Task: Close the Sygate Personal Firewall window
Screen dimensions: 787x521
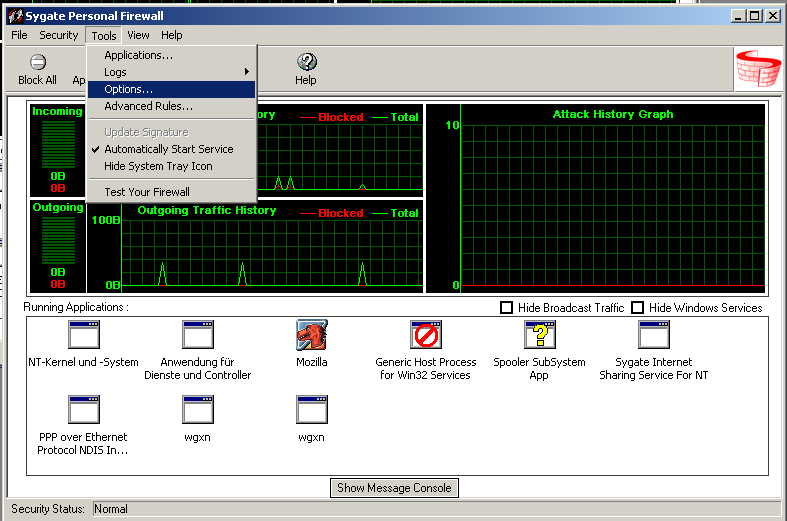Action: [773, 16]
